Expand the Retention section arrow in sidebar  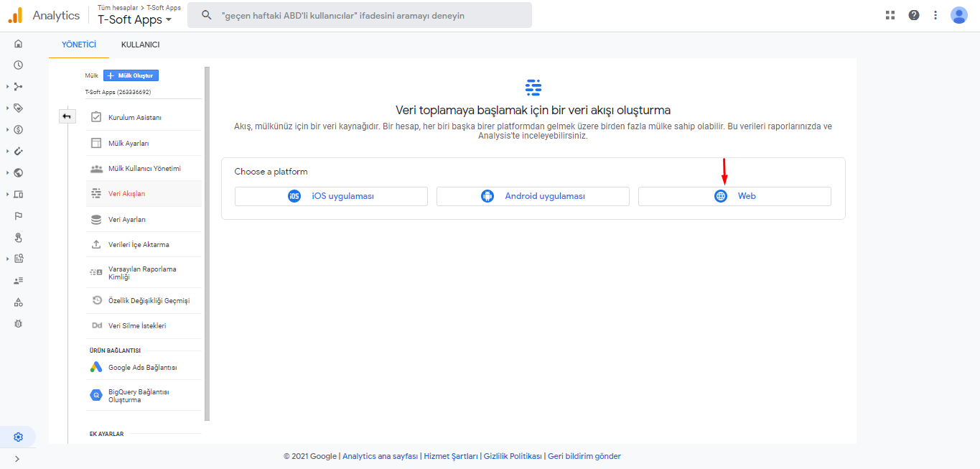pyautogui.click(x=7, y=151)
